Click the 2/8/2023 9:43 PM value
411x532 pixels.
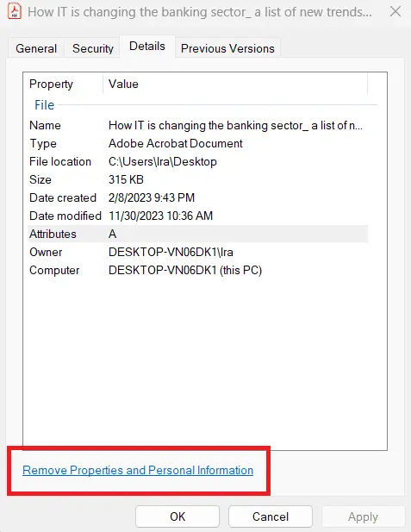(x=152, y=197)
